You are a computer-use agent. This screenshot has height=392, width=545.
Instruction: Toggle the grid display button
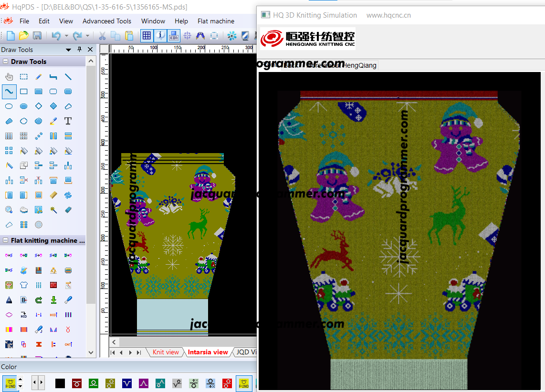coord(147,35)
